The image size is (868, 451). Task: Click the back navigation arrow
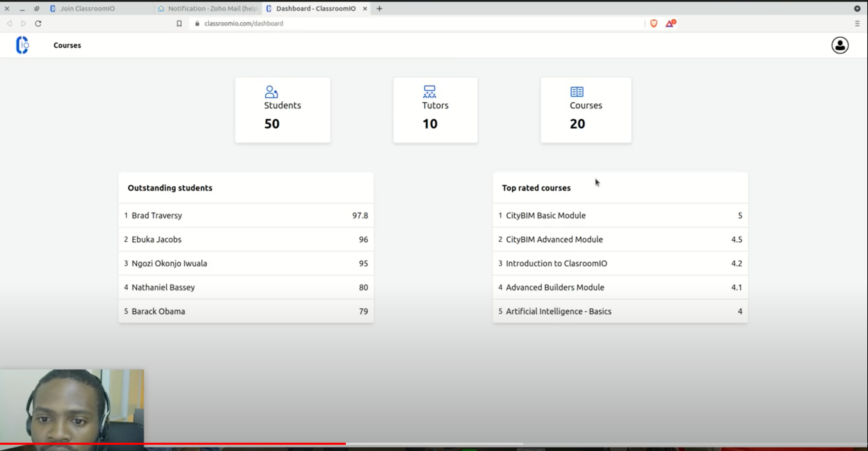tap(9, 24)
